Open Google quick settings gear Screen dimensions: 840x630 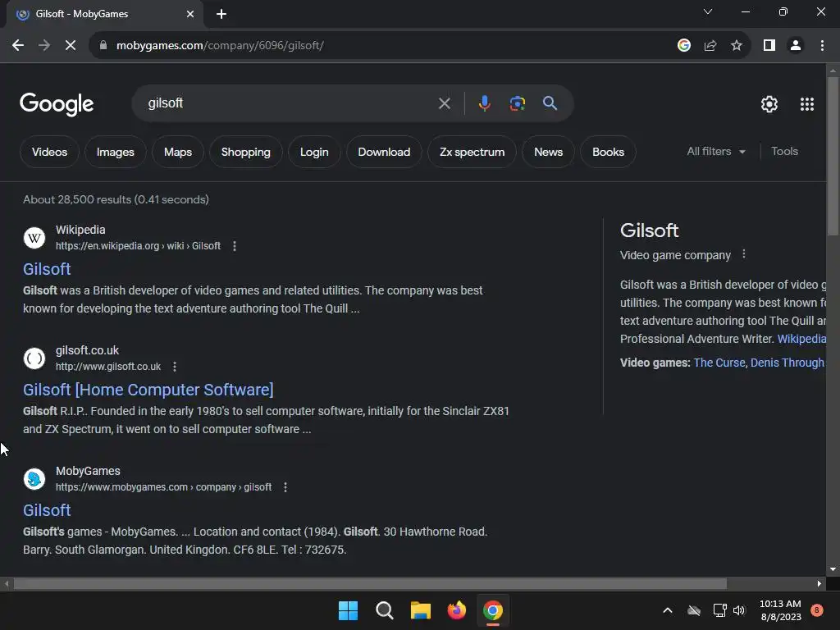[769, 104]
